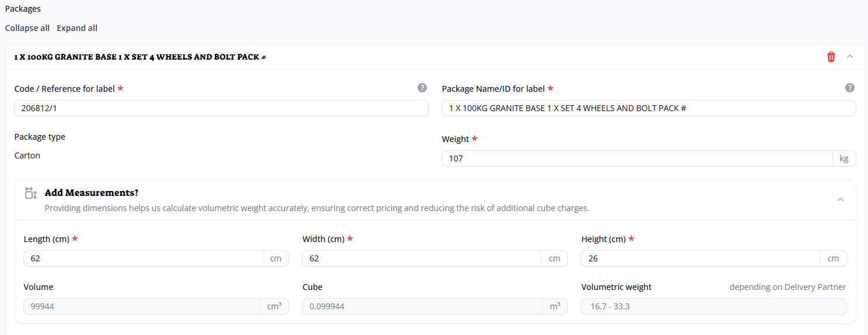Click the Volume field showing 99944
Viewport: 868px width, 335px height.
coord(141,306)
